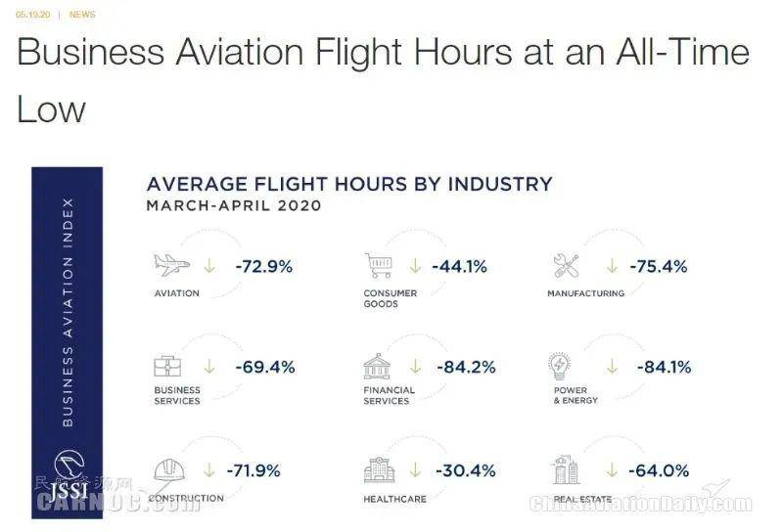Click the down arrow beside -84.2%
Screen dimensions: 783x532
415,367
